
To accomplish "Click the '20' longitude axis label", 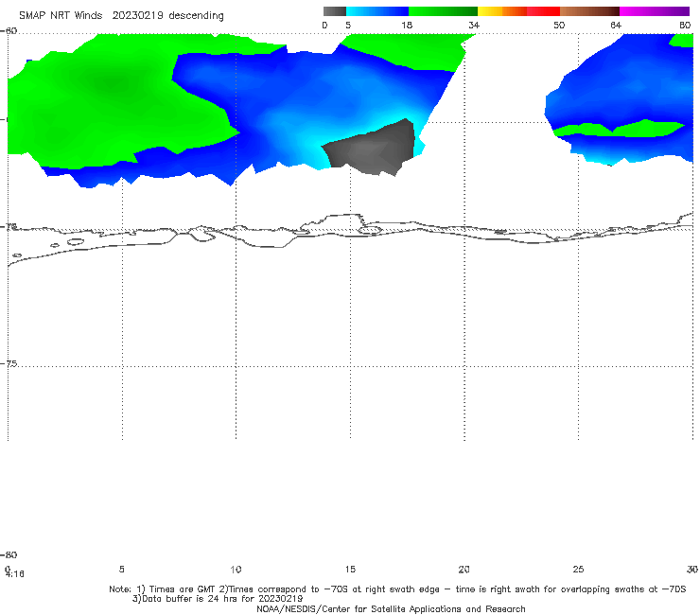I will click(x=464, y=569).
